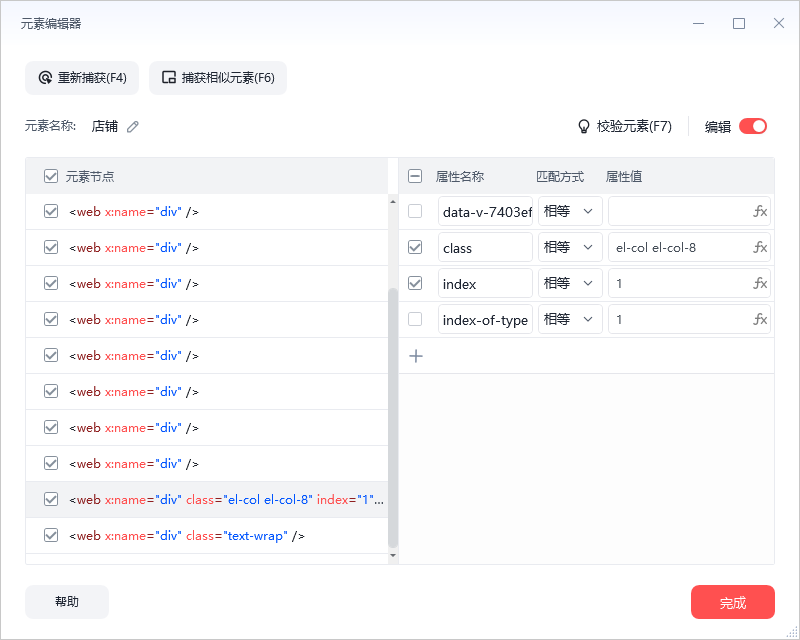
Task: Enable the index-of-type attribute checkbox
Action: (415, 319)
